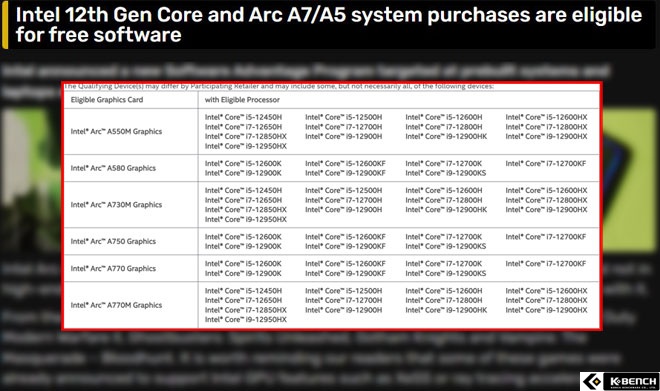
Task: Click the KBENCH watermark text
Action: 631,382
